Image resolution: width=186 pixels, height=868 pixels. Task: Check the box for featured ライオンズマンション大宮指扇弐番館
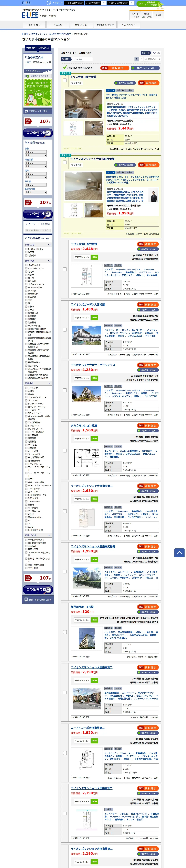(x=65, y=162)
